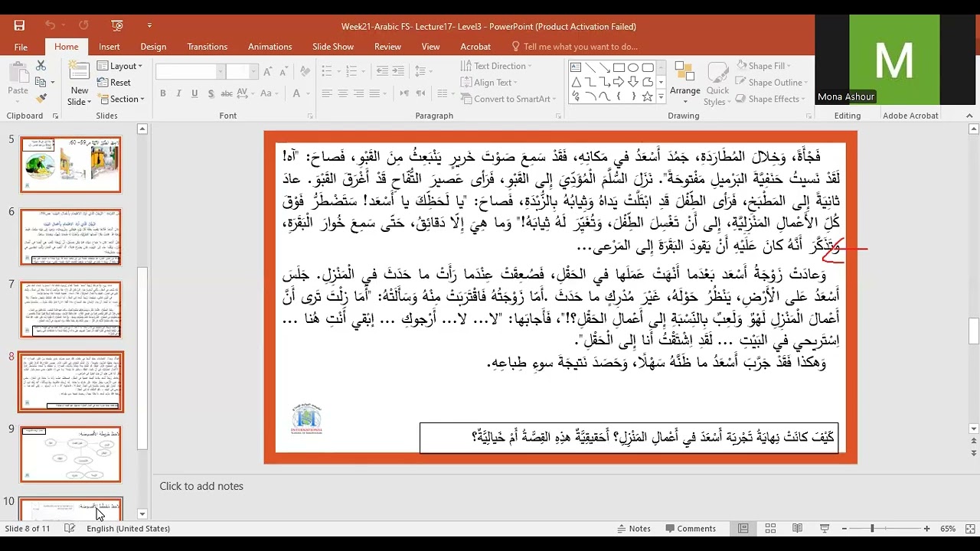980x551 pixels.
Task: Open the font name combo box
Action: click(x=190, y=71)
